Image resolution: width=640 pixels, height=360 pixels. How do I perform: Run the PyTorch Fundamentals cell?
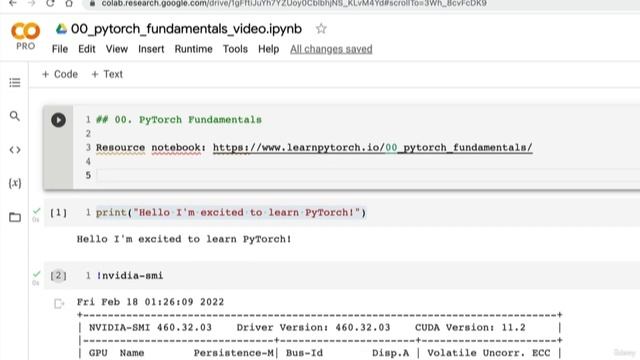tap(58, 120)
